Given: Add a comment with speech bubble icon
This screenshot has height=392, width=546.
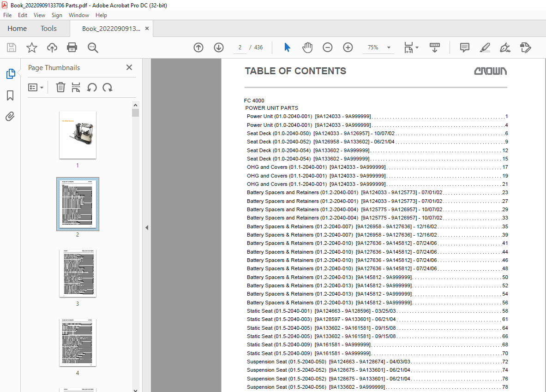Looking at the screenshot, I should click(464, 48).
